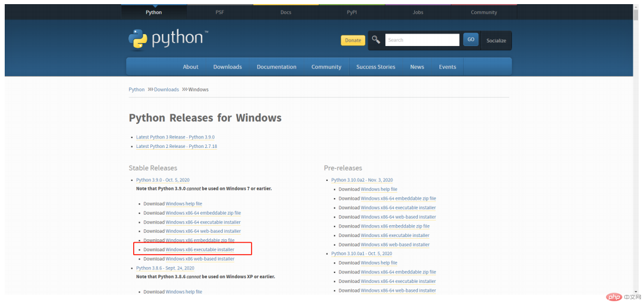
Task: Open the Success Stories menu
Action: 376,67
